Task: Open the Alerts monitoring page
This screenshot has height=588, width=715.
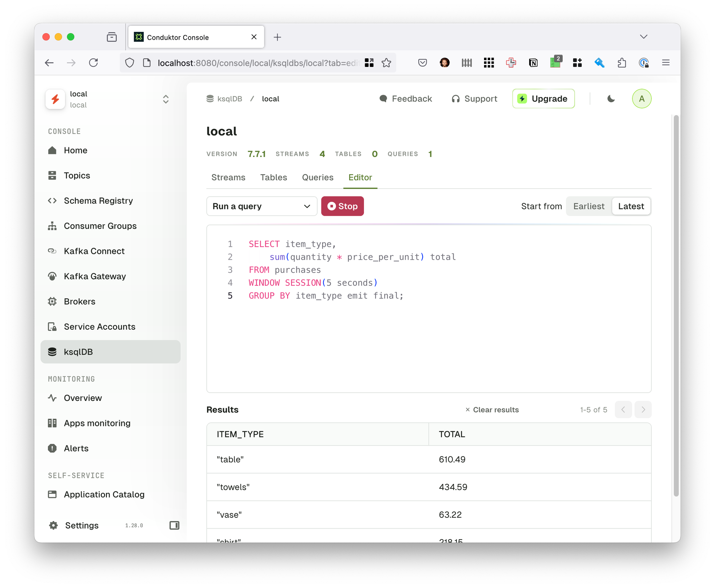Action: pos(76,448)
